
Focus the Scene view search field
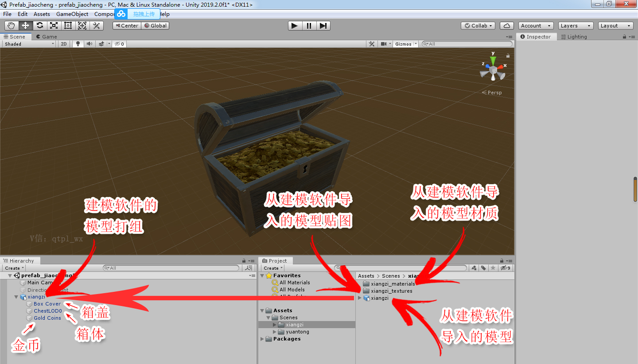(467, 44)
